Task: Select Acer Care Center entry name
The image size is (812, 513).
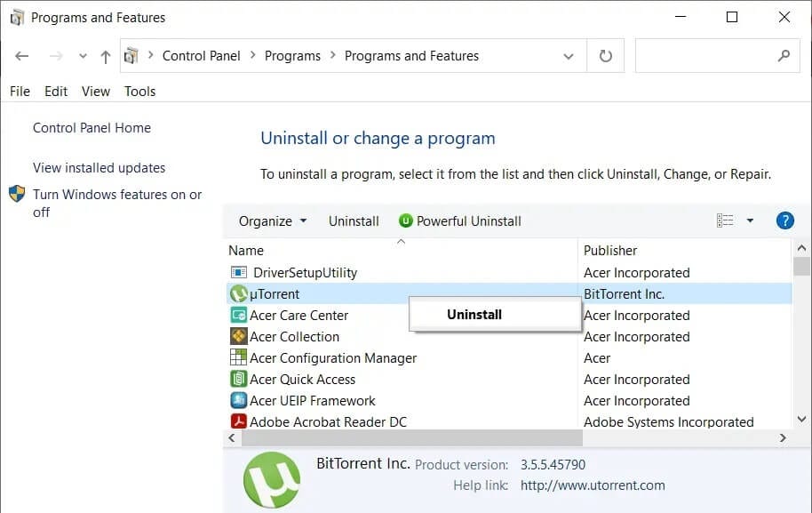Action: pos(299,315)
